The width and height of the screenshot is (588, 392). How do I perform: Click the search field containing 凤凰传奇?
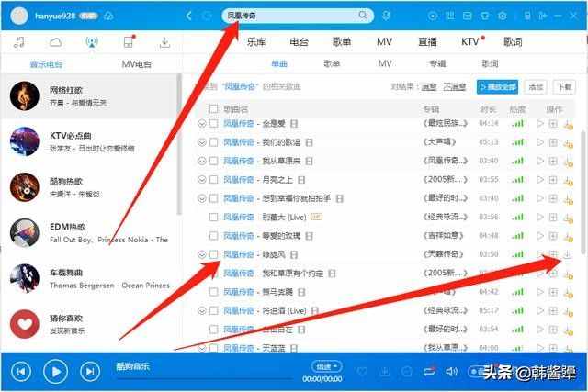click(x=285, y=17)
